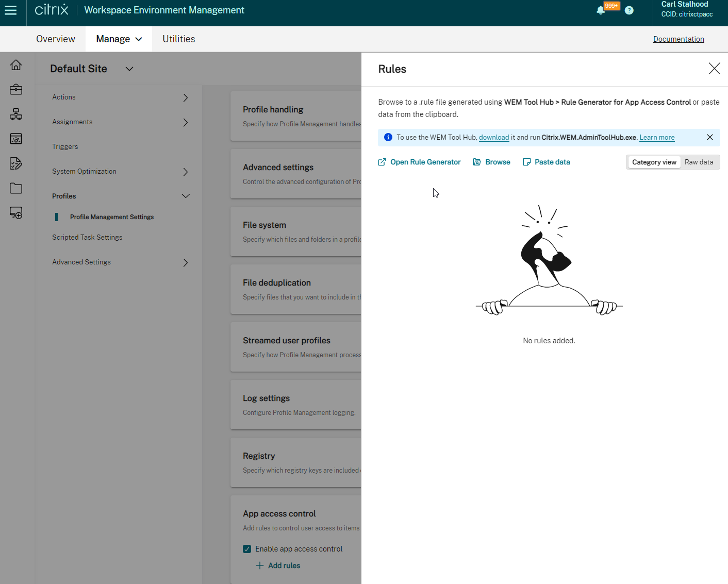728x584 pixels.
Task: Open the scripted tasks checklist icon
Action: point(16,163)
